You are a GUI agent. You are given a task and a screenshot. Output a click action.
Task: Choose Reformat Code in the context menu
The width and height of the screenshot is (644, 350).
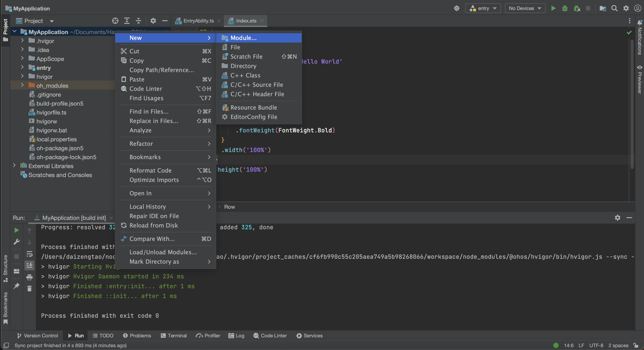point(166,170)
